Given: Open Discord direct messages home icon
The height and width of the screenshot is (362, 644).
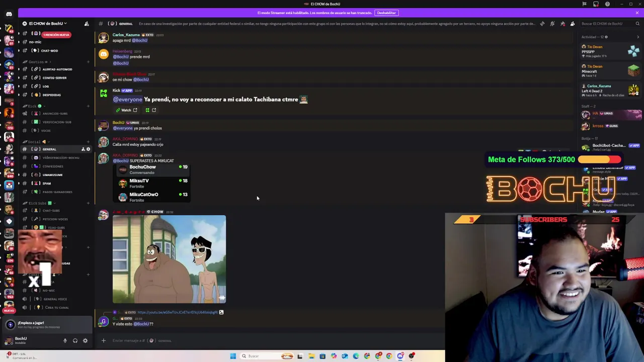Looking at the screenshot, I should 9,14.
